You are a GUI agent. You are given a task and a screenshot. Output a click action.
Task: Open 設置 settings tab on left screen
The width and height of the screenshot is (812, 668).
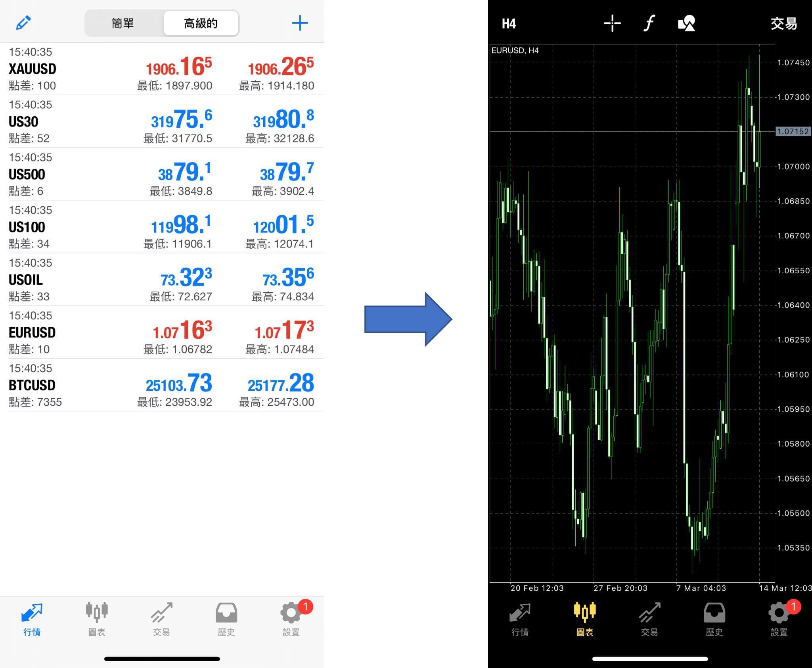click(292, 619)
